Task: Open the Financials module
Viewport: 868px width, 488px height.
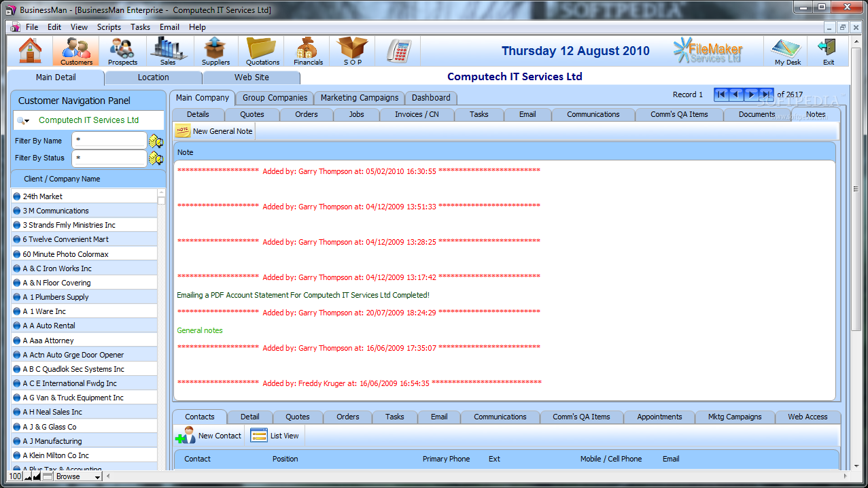Action: [x=308, y=51]
